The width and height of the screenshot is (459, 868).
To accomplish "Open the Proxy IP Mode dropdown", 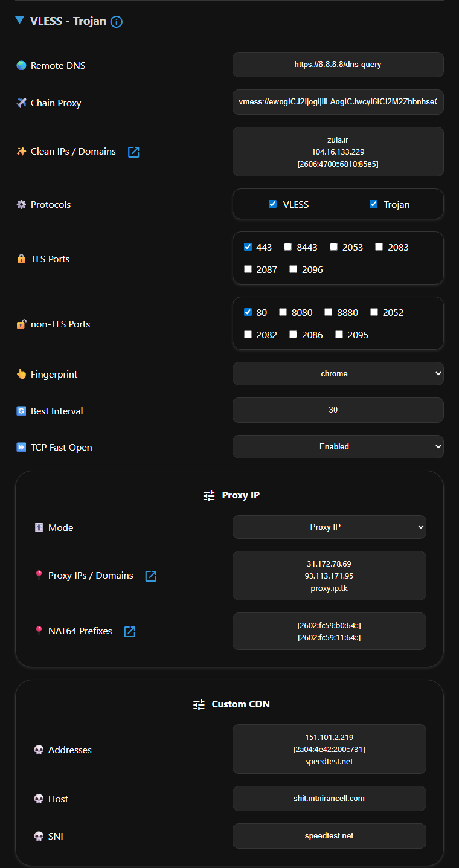I will coord(329,527).
